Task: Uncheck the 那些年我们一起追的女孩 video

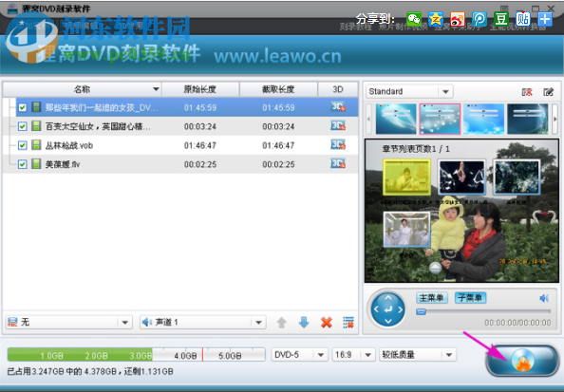Action: [x=22, y=107]
